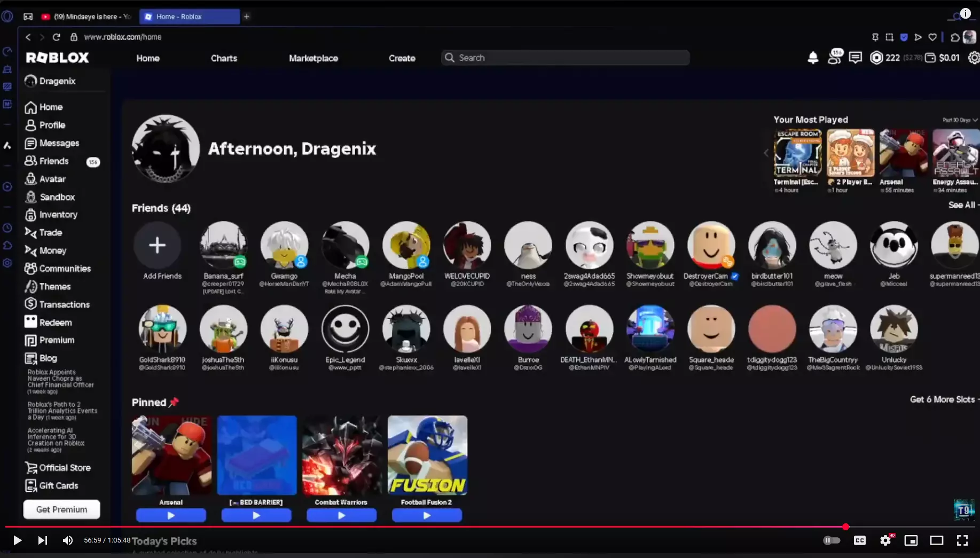Screen dimensions: 980x558
Task: Toggle miniplayer mode
Action: [911, 540]
